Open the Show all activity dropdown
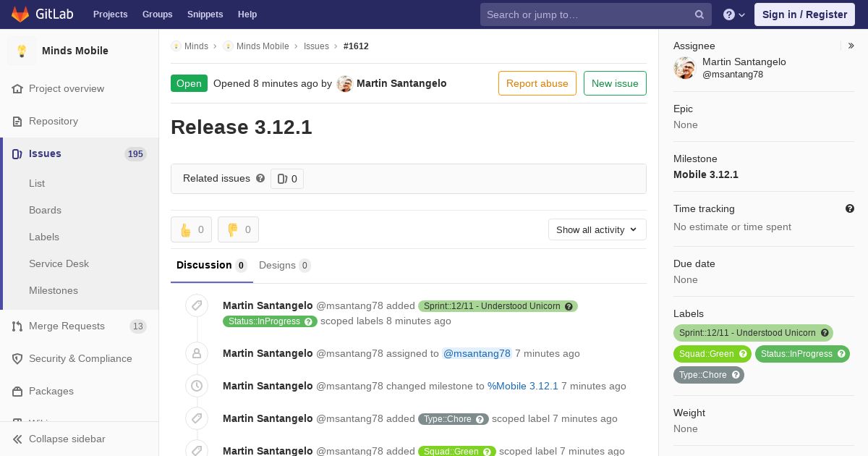868x456 pixels. click(597, 229)
